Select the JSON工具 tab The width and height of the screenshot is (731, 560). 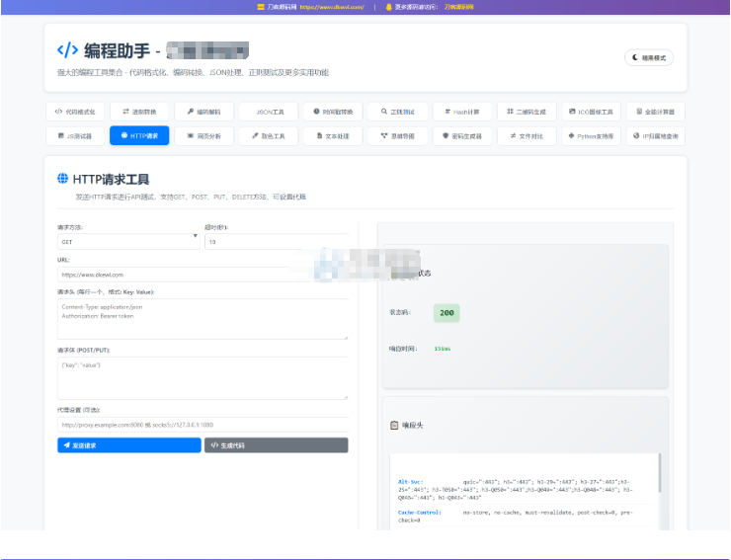point(269,112)
